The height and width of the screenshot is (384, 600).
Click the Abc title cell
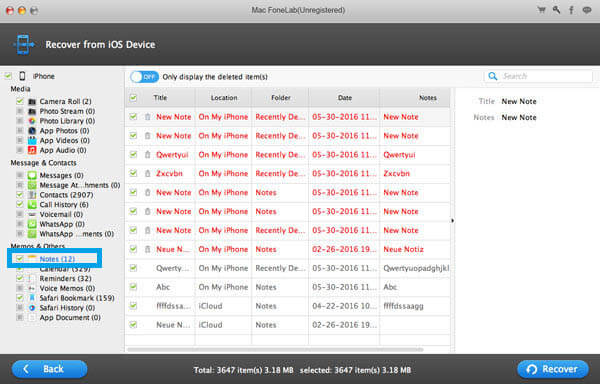[x=163, y=287]
